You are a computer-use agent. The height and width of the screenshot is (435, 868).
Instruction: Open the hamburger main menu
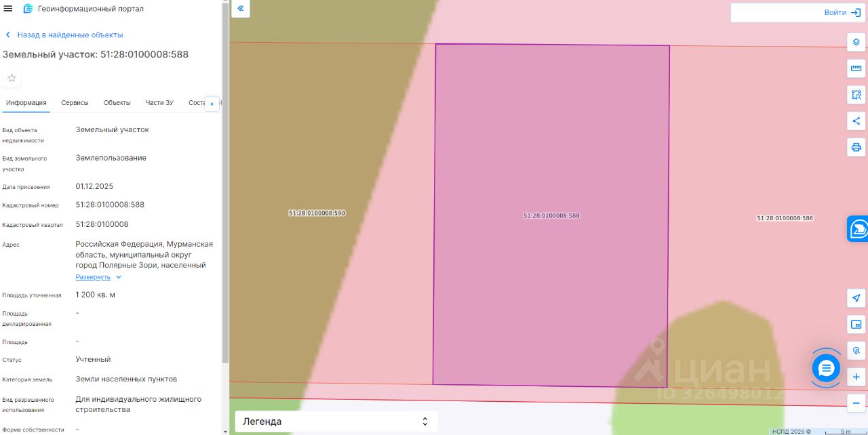coord(8,9)
